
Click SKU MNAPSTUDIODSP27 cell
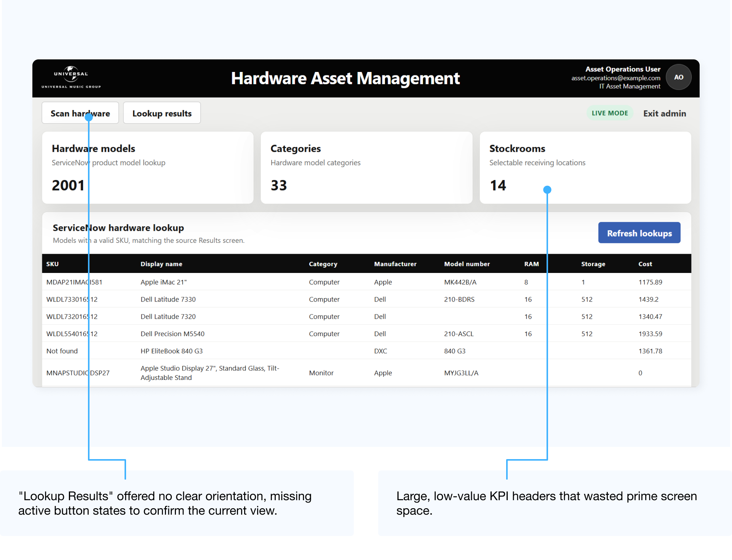pyautogui.click(x=78, y=373)
